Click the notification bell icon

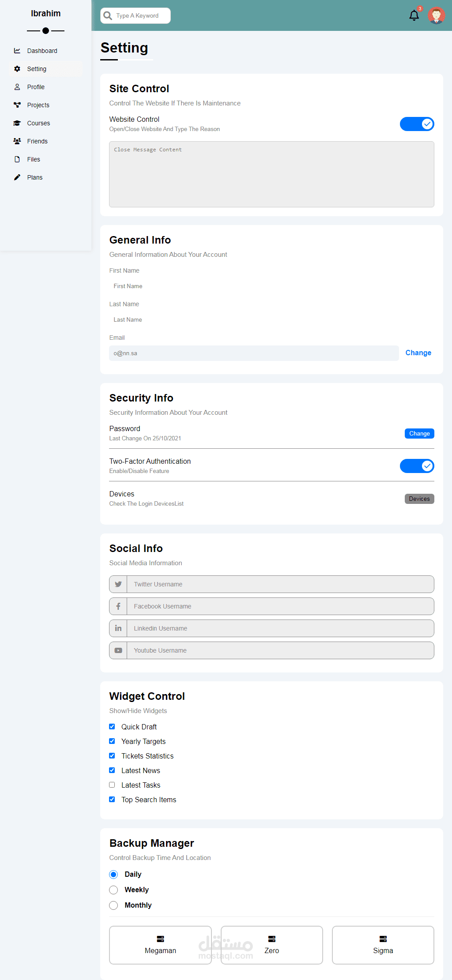(x=414, y=15)
